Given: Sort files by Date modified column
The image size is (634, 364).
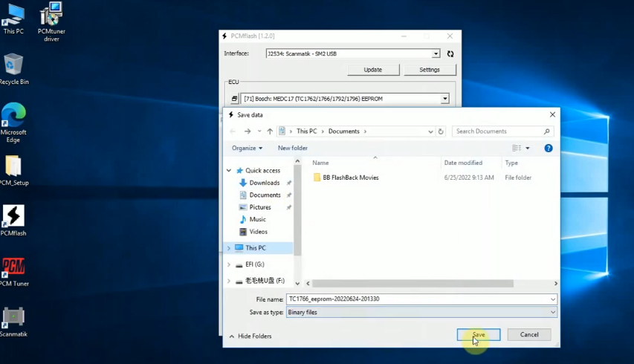Looking at the screenshot, I should click(463, 163).
